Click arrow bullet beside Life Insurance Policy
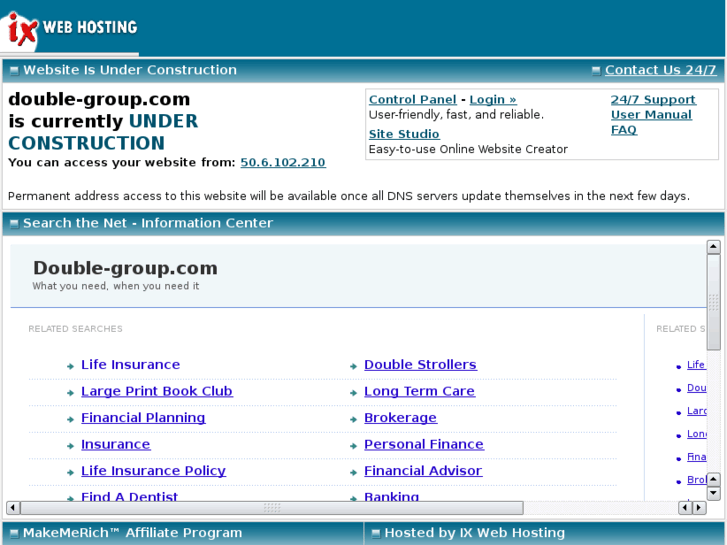 pos(70,472)
